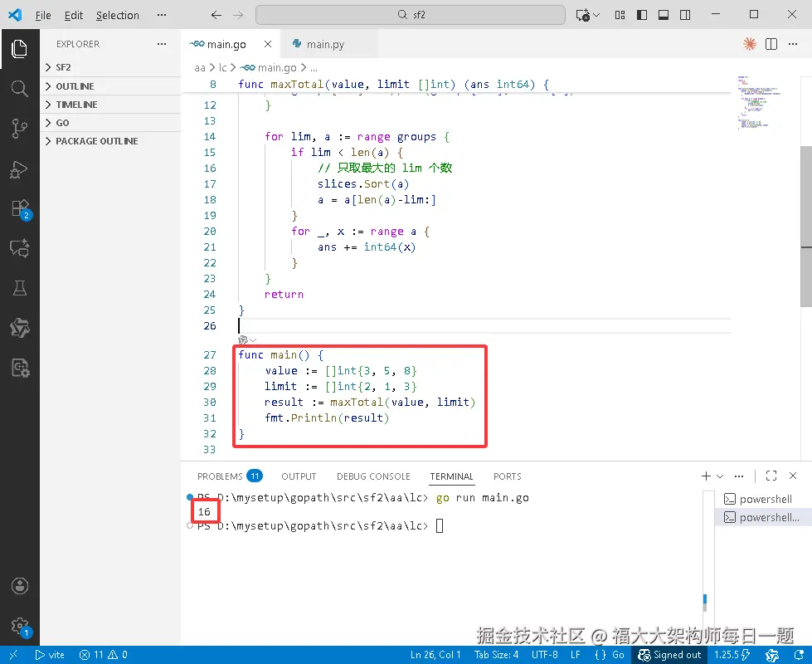This screenshot has width=812, height=664.
Task: Create a new terminal with plus
Action: point(706,476)
